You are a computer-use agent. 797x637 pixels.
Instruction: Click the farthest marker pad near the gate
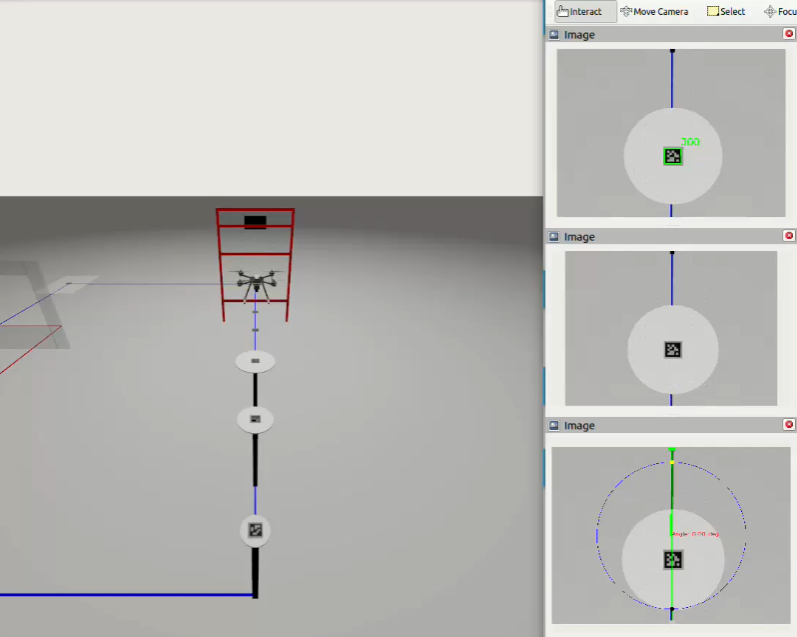(x=255, y=361)
